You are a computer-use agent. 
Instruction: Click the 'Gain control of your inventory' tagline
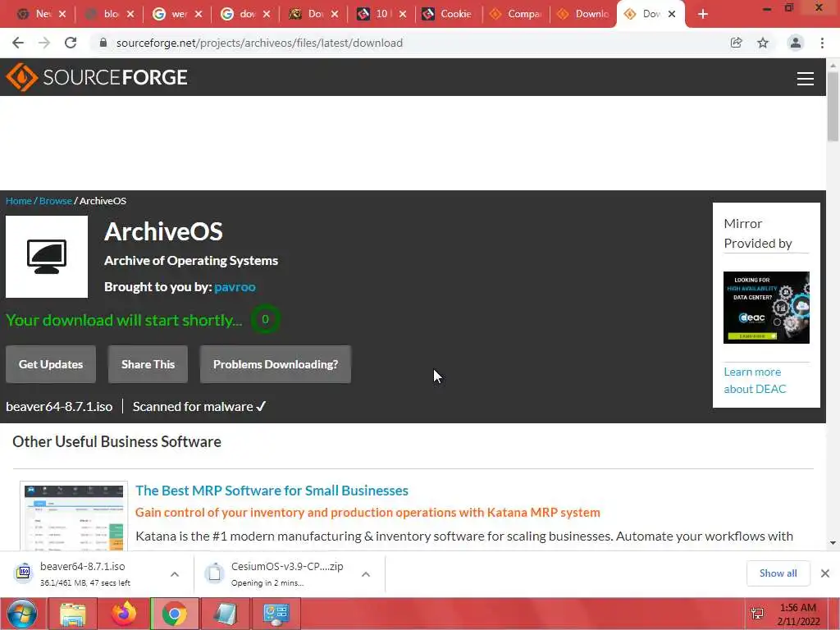pos(367,513)
